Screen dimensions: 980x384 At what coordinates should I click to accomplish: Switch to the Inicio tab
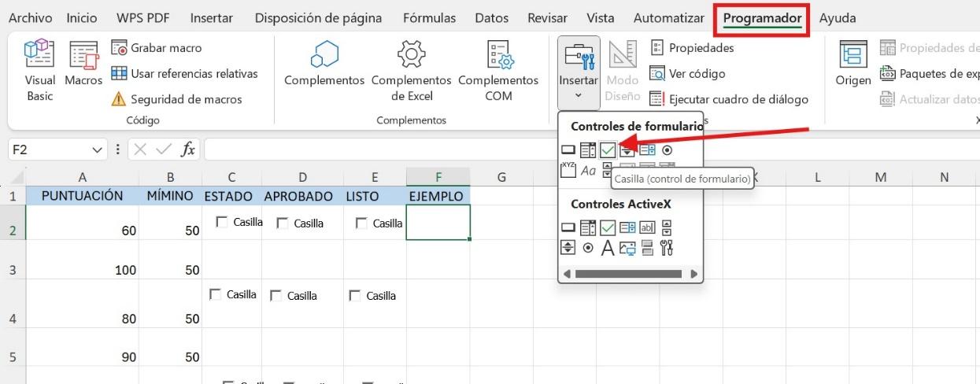click(82, 17)
